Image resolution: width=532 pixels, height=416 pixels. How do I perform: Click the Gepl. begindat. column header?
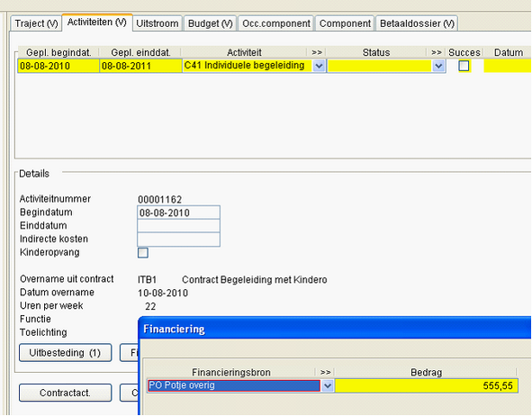pyautogui.click(x=59, y=52)
